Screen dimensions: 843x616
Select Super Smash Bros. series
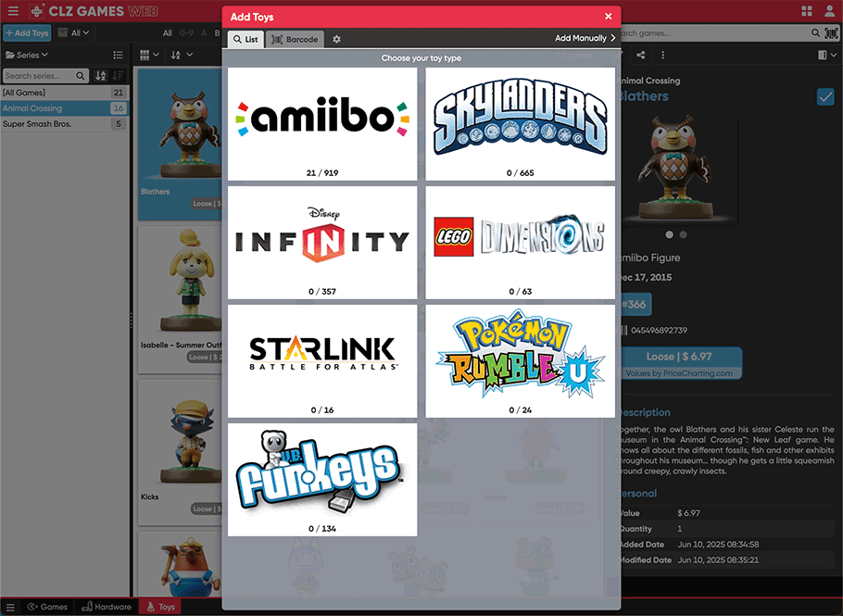click(65, 123)
